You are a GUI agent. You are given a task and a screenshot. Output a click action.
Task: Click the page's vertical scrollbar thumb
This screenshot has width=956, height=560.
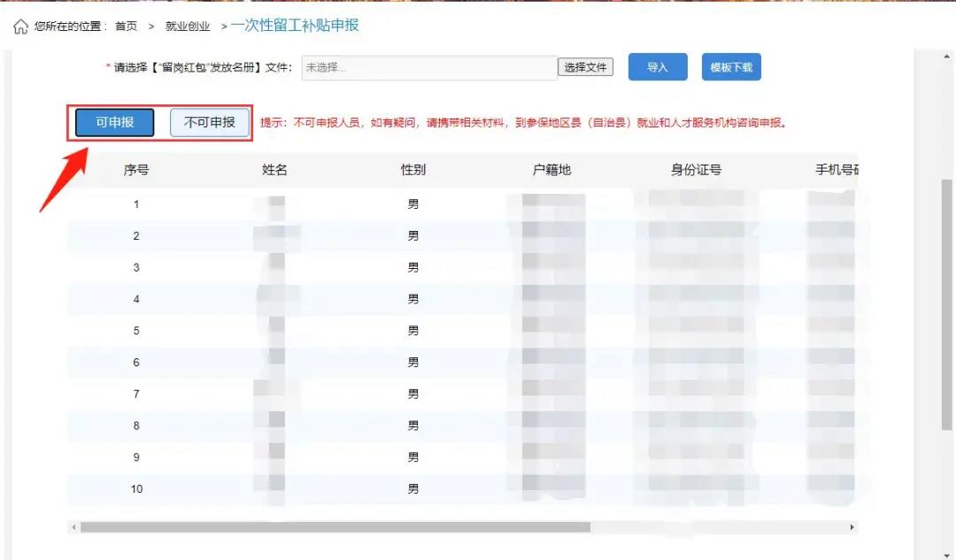[x=946, y=301]
